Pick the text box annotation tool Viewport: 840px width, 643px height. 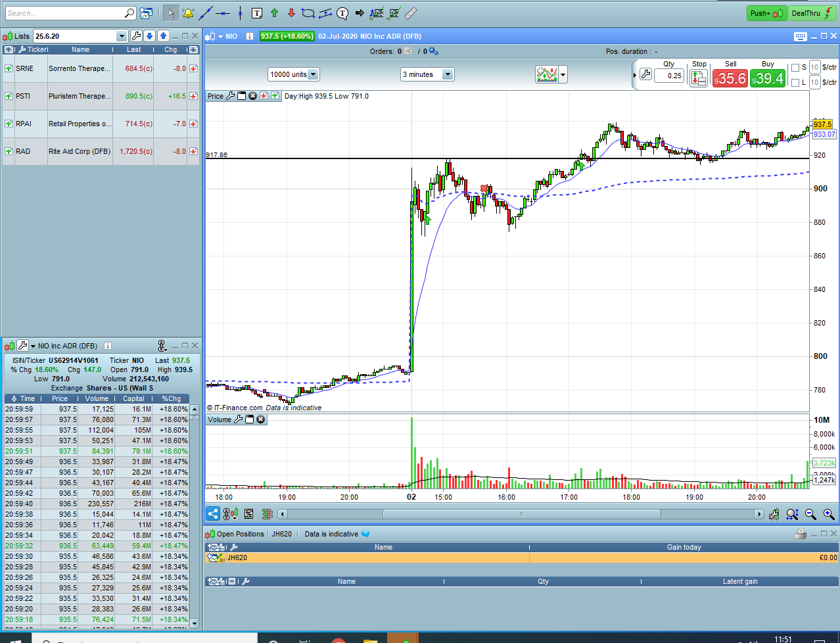[257, 13]
